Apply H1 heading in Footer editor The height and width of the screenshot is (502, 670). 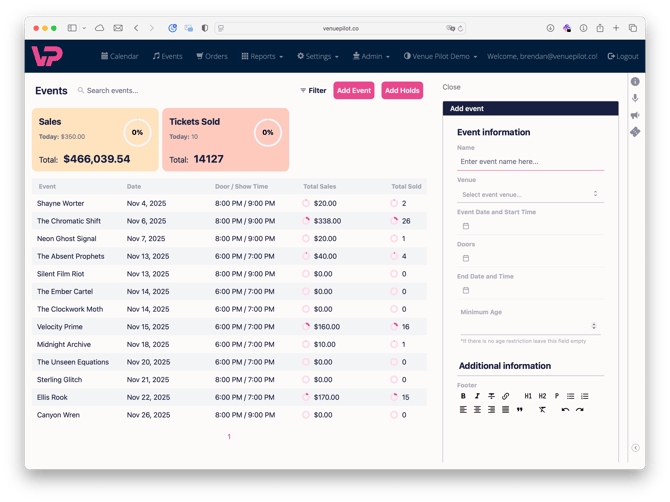528,396
